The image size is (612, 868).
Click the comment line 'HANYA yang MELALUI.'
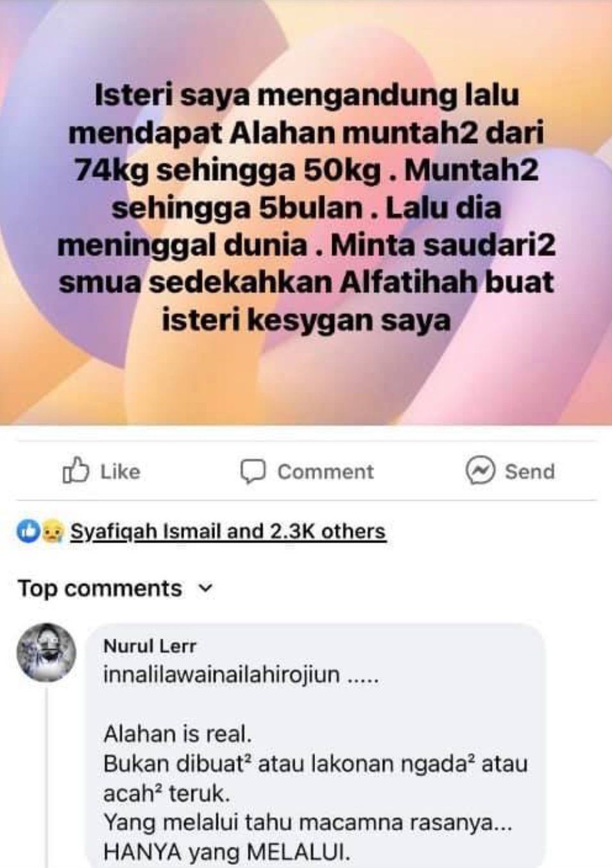point(227,852)
